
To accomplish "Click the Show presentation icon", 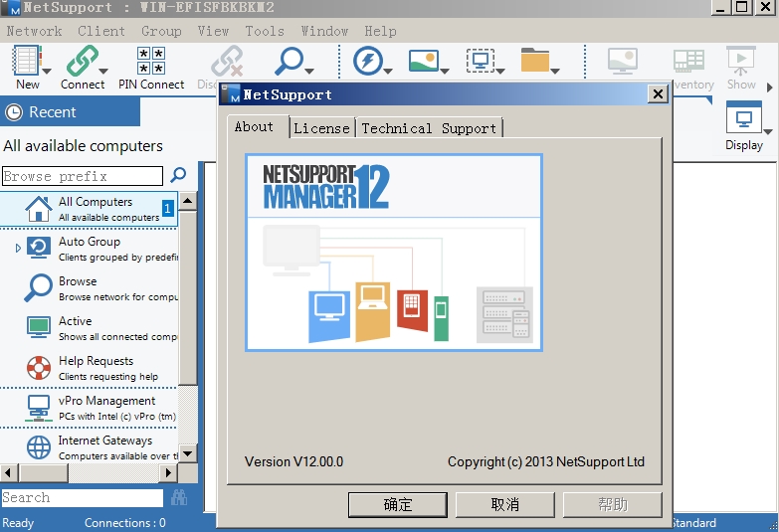I will click(x=741, y=61).
